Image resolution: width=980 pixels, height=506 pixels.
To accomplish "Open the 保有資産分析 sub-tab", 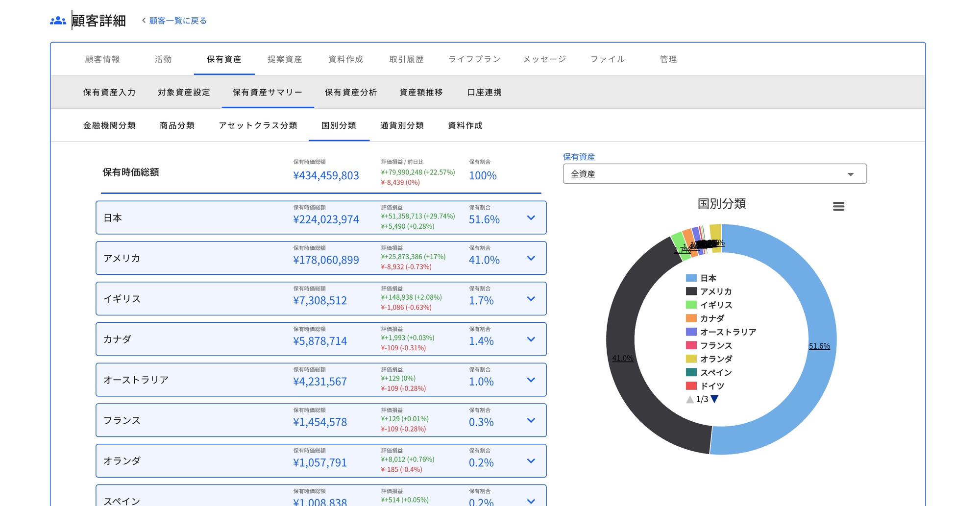I will click(x=351, y=92).
